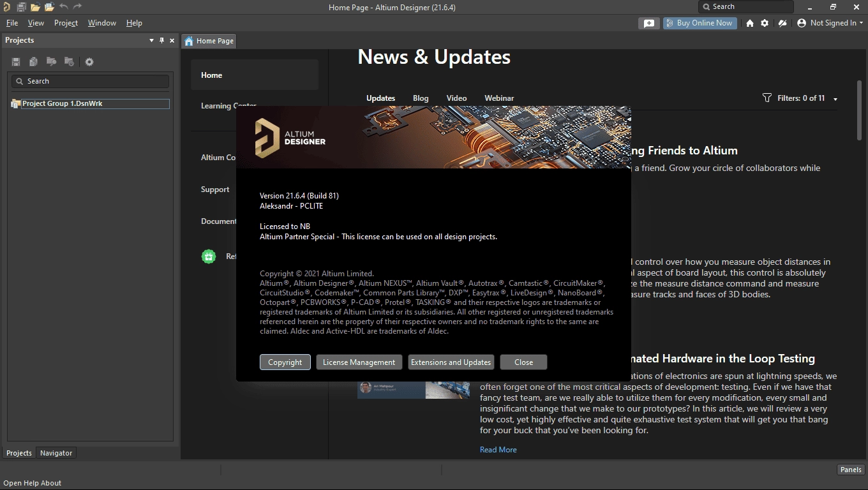Click 'Open Help About' status bar text
The height and width of the screenshot is (490, 868).
[33, 483]
